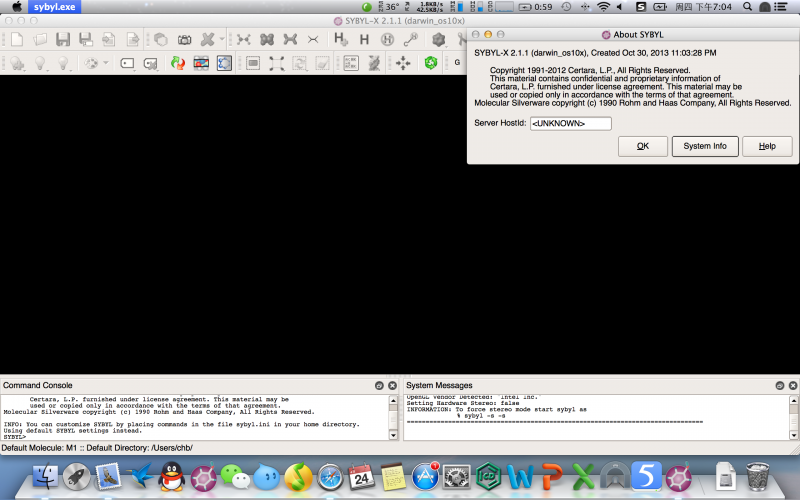This screenshot has width=800, height=500.
Task: Click System Messages scrollbar down arrow
Action: 793,435
